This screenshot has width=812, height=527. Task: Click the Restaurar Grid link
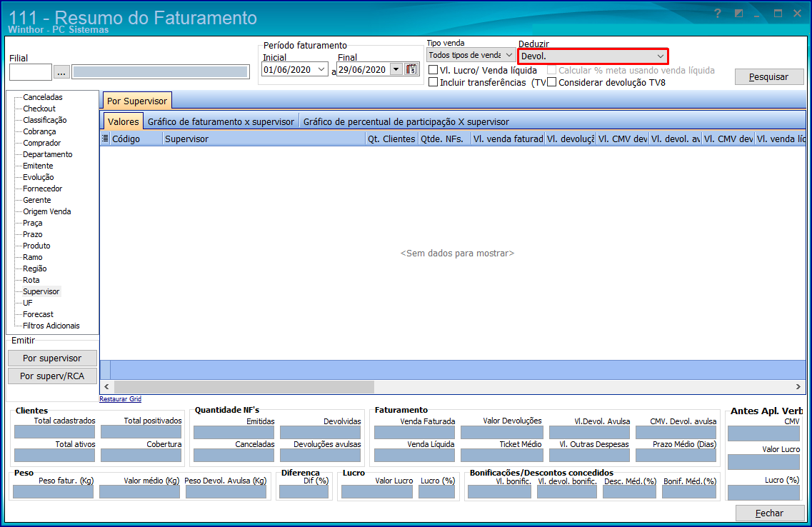point(120,399)
